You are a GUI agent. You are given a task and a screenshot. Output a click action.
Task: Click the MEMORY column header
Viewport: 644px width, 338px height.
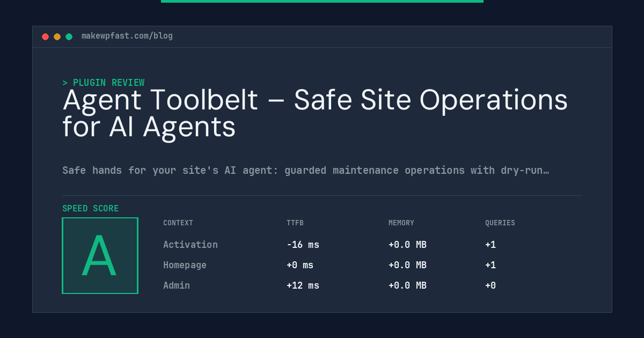coord(401,223)
